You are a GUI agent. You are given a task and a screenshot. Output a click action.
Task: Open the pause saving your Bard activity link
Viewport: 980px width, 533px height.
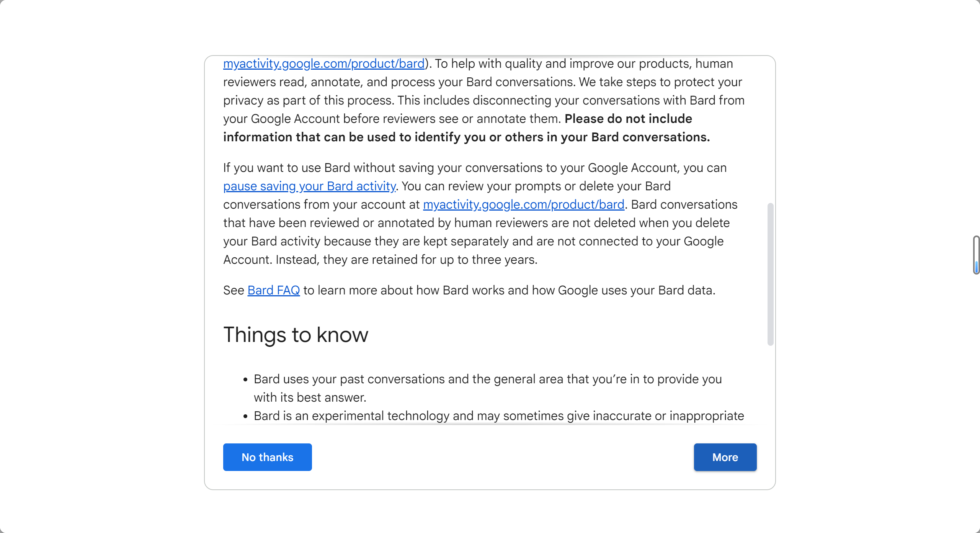(x=309, y=186)
